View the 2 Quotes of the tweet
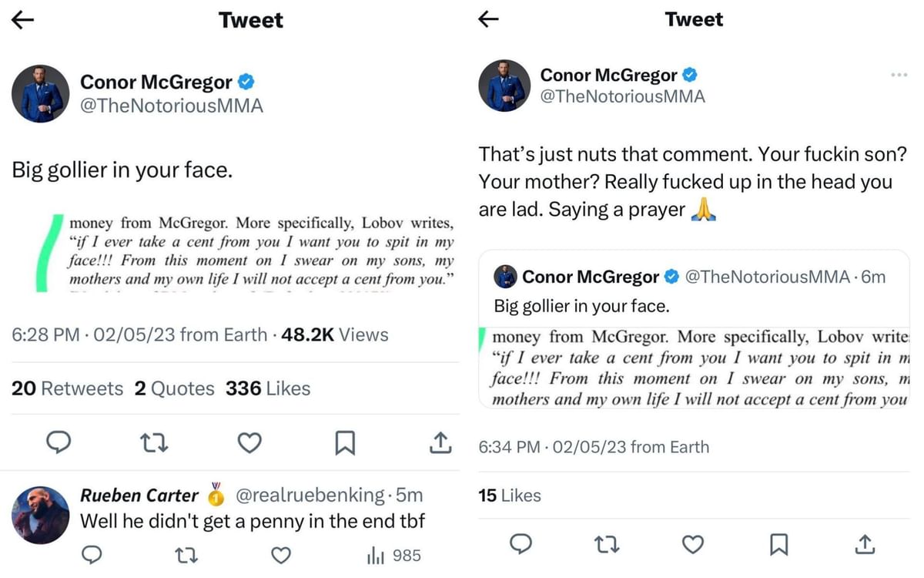Image resolution: width=924 pixels, height=578 pixels. point(175,388)
